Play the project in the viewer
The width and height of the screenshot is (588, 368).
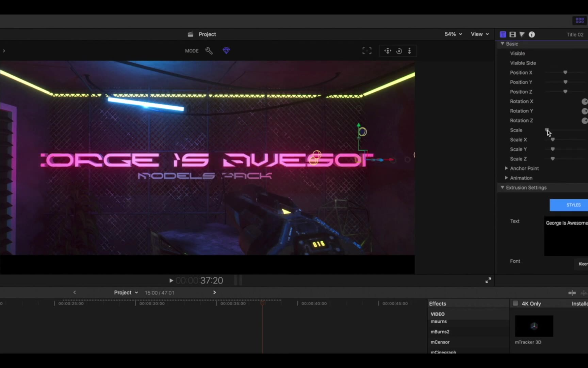tap(171, 280)
